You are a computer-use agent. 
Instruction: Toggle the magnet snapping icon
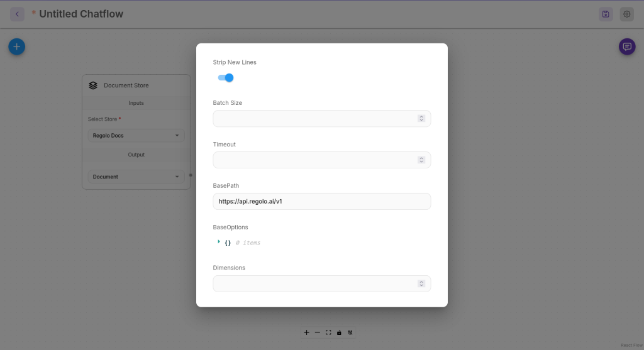tap(350, 332)
